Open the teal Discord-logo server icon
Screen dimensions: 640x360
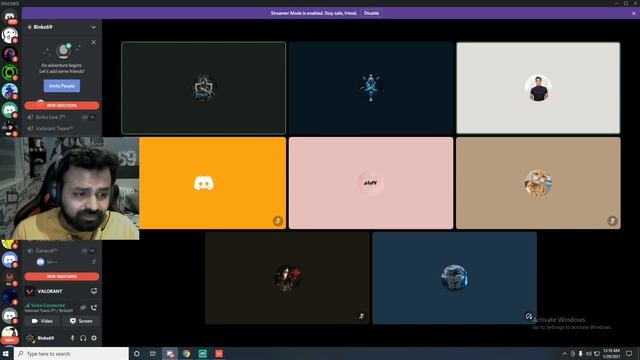[x=9, y=110]
